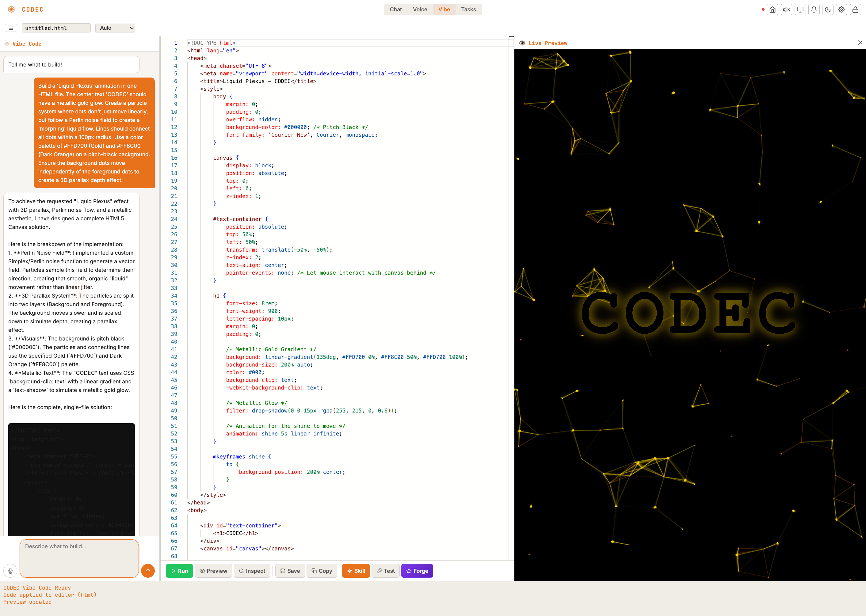Click the '<canvas id="canvas"></canvas>' line

247,549
